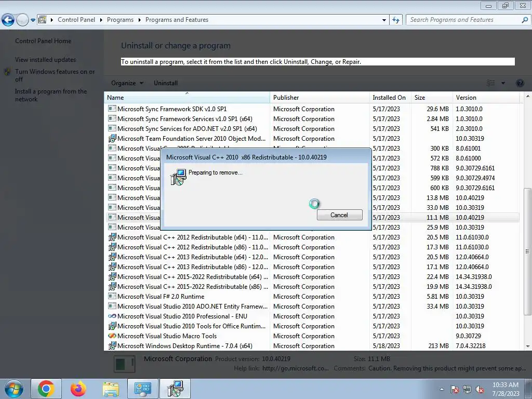
Task: Click the vertical scrollbar thumb
Action: coord(527,251)
